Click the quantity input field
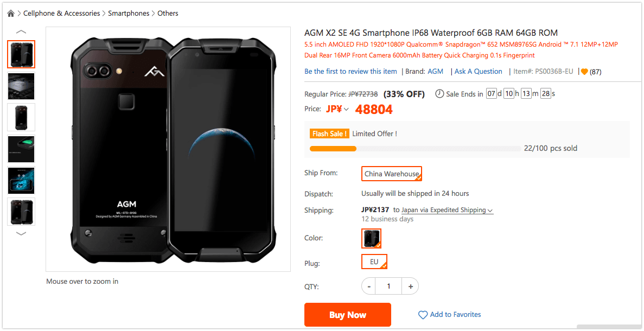Viewport: 644px width, 331px height. (389, 286)
